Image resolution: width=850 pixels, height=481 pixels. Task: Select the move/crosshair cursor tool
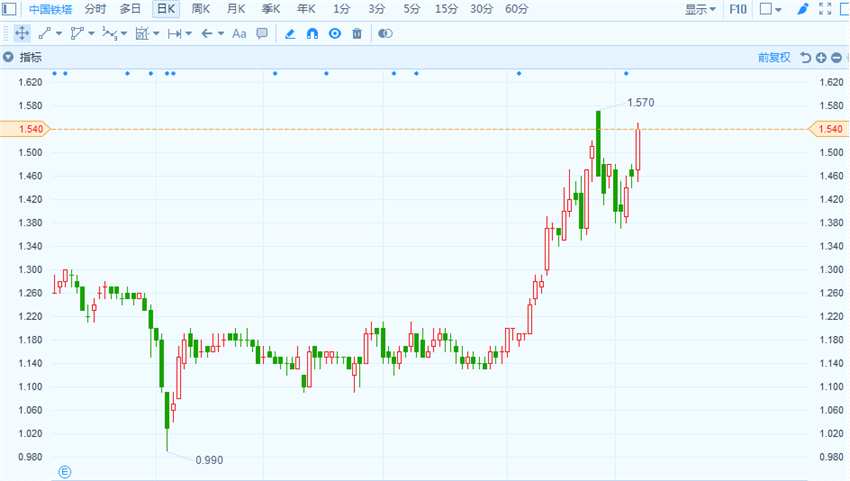[x=22, y=34]
